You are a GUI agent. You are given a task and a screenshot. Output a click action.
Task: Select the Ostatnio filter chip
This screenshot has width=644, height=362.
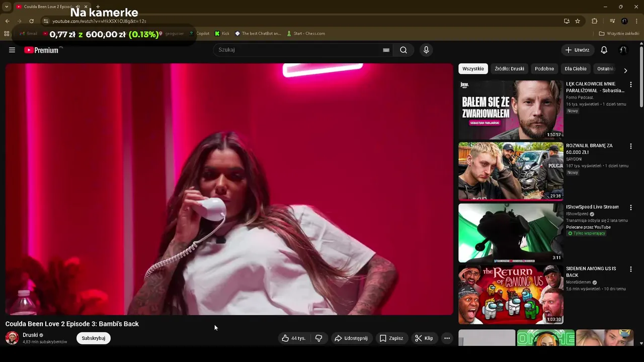pos(606,69)
